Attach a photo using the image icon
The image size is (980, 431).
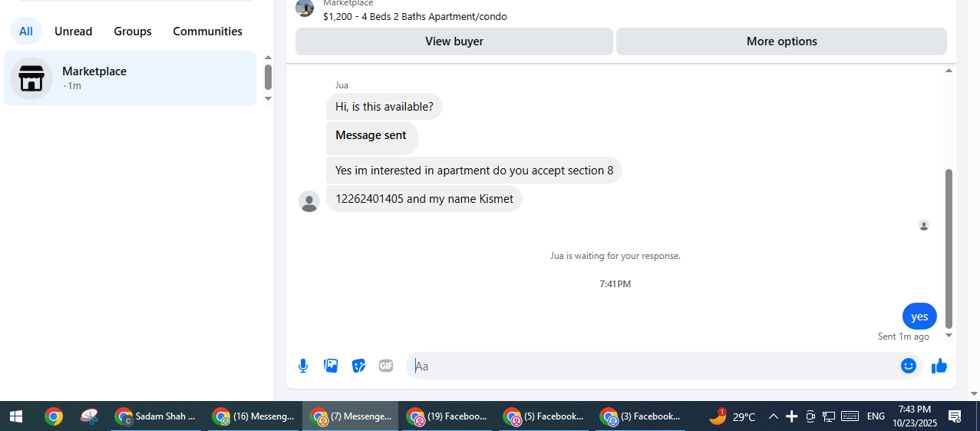[x=331, y=366]
